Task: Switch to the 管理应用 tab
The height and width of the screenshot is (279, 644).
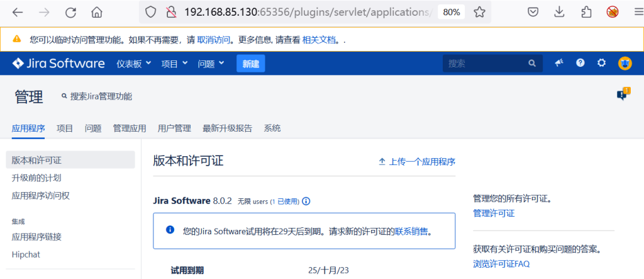Action: 130,128
